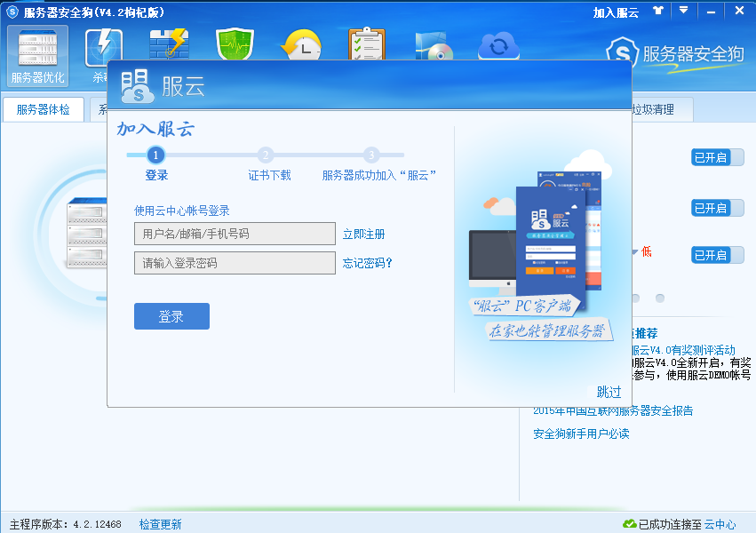This screenshot has width=756, height=533.
Task: Open the 服务器优化 server optimization icon
Action: [37, 56]
